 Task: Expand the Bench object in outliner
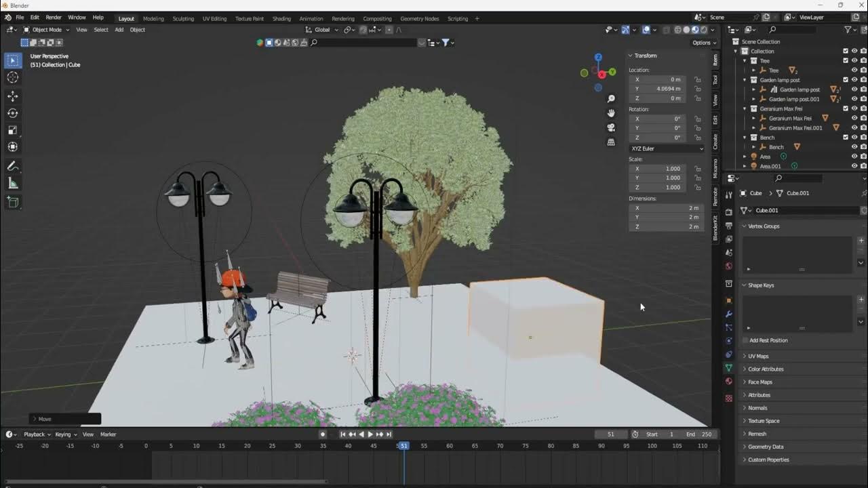click(x=753, y=147)
